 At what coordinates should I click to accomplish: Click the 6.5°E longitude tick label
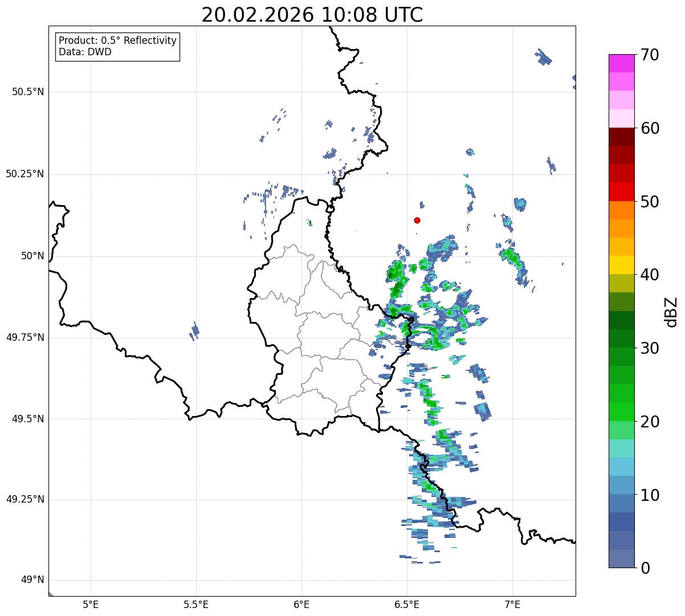click(407, 604)
